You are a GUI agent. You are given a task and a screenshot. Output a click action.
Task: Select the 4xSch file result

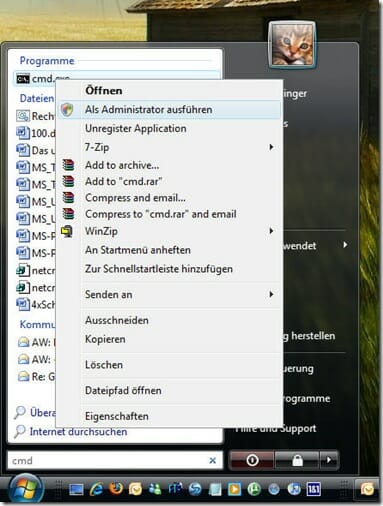[36, 304]
